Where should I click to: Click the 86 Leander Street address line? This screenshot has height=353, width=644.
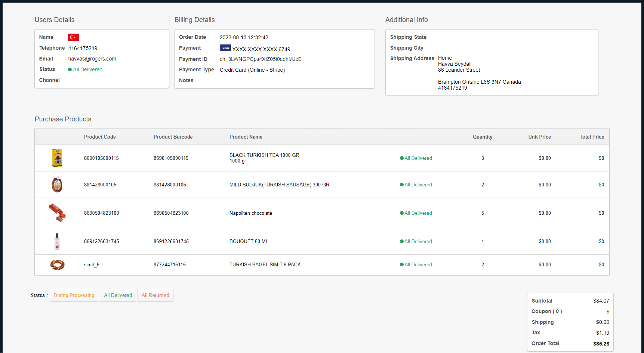(x=459, y=70)
